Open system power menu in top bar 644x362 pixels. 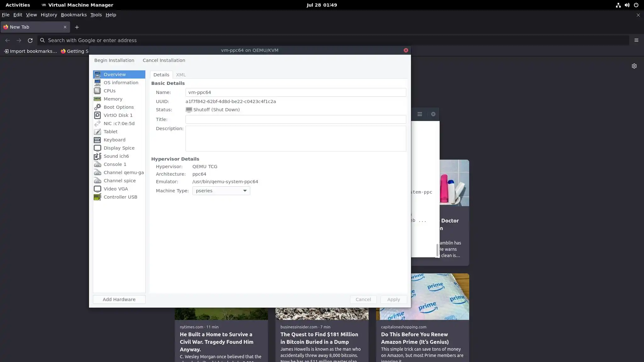636,5
